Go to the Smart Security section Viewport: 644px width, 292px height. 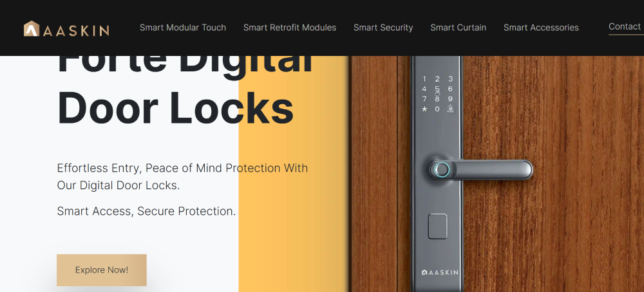(x=383, y=28)
